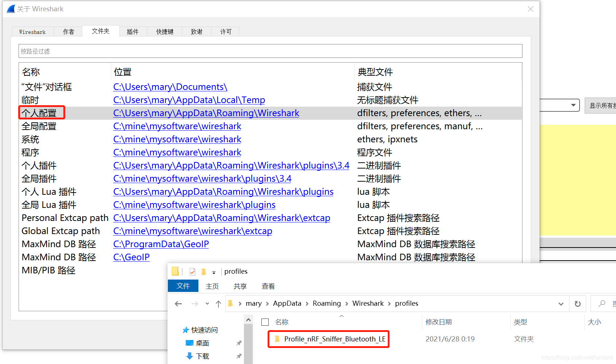Click the properties checkmark quick-access icon
This screenshot has height=364, width=616.
point(193,272)
